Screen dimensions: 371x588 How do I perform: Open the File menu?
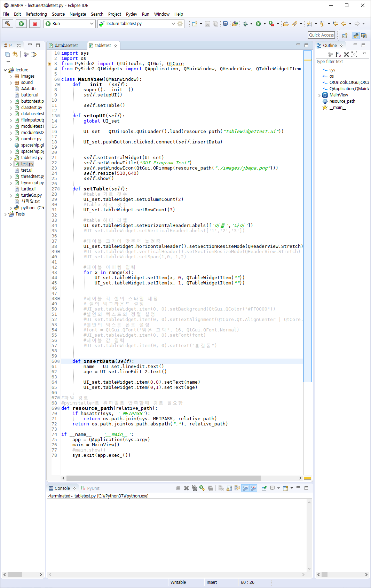pyautogui.click(x=6, y=14)
